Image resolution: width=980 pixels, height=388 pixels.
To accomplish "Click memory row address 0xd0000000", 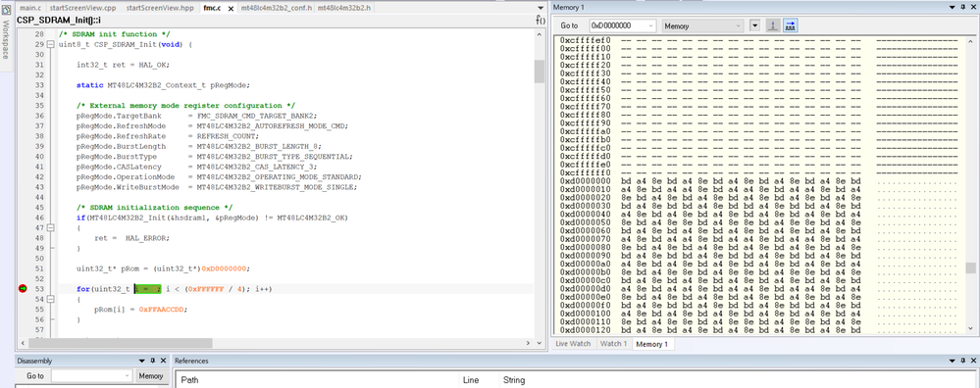I will point(585,181).
